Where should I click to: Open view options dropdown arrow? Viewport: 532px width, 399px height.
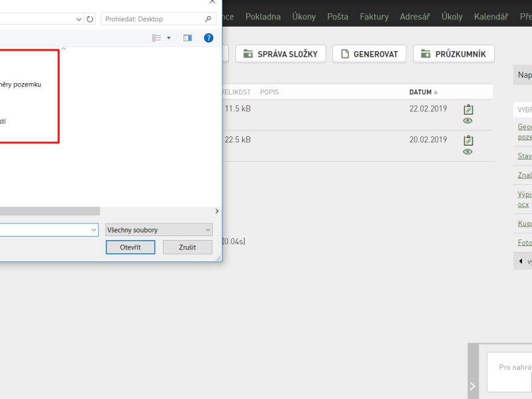pyautogui.click(x=169, y=38)
